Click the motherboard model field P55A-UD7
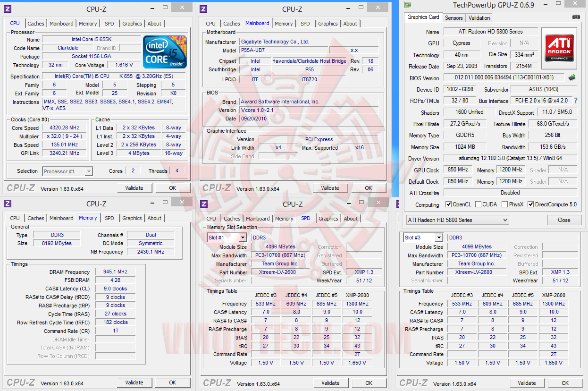 click(x=283, y=50)
